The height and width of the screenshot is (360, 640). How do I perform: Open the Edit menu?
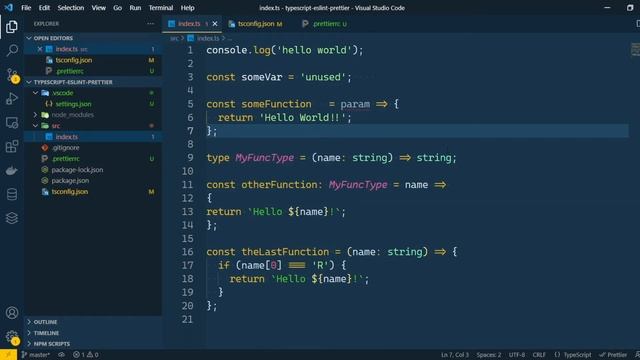pos(44,8)
